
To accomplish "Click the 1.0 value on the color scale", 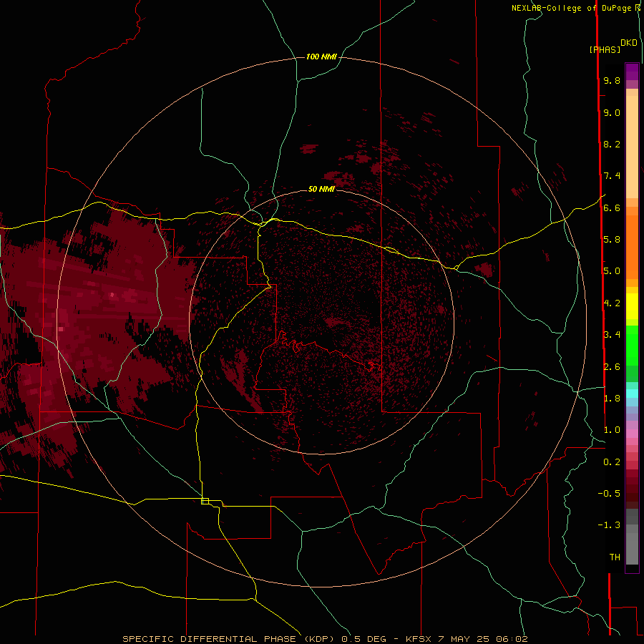I will [612, 430].
